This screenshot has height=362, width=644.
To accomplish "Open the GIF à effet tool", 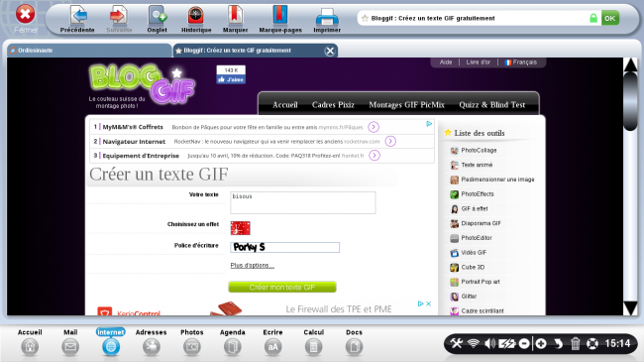I will pyautogui.click(x=469, y=209).
